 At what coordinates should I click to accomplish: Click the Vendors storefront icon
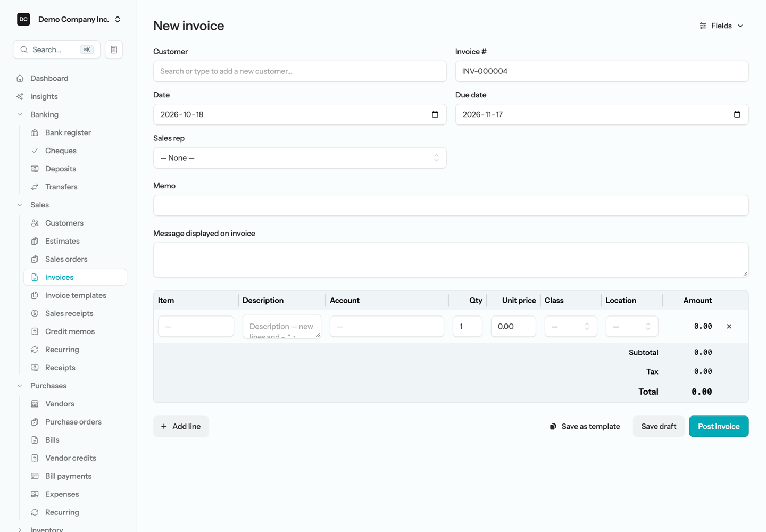point(35,404)
